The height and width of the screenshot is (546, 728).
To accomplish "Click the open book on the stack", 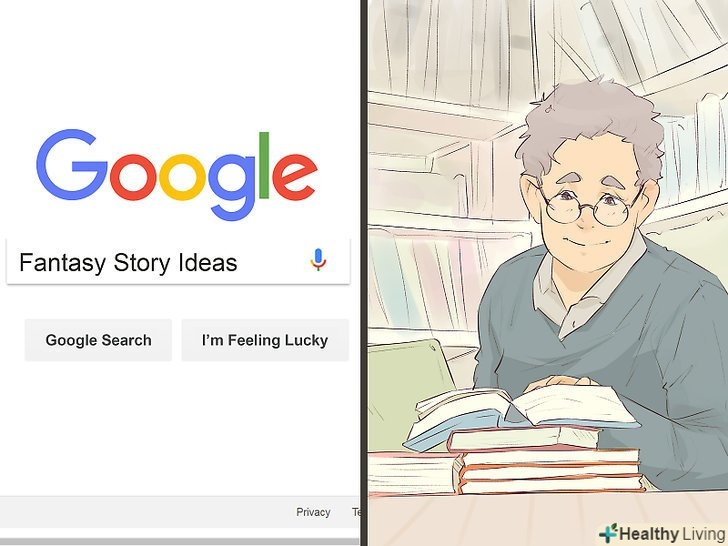I will (x=522, y=413).
